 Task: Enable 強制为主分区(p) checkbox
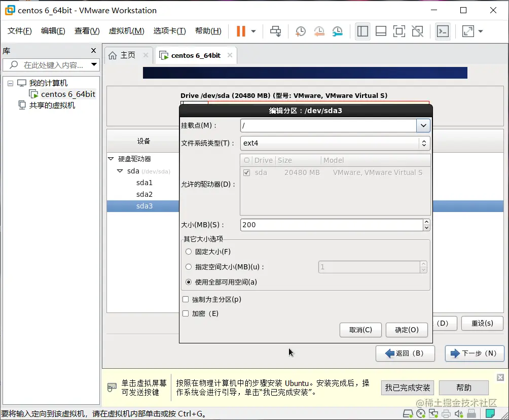tap(186, 299)
